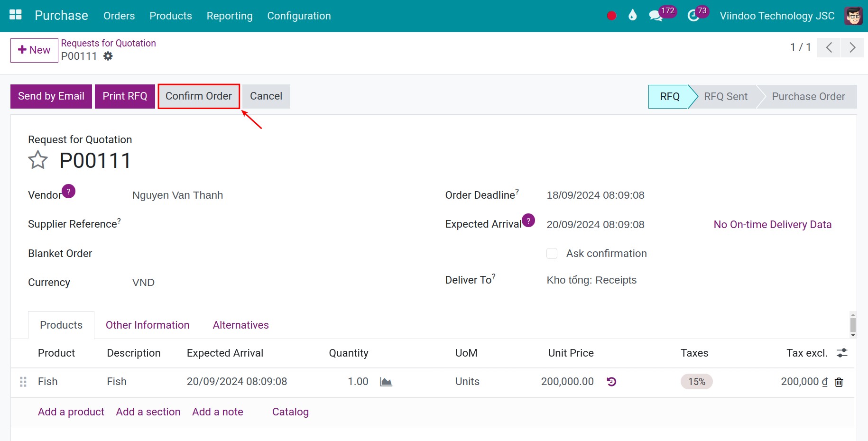Click Confirm Order button
Screen dimensions: 868x441
coord(199,96)
